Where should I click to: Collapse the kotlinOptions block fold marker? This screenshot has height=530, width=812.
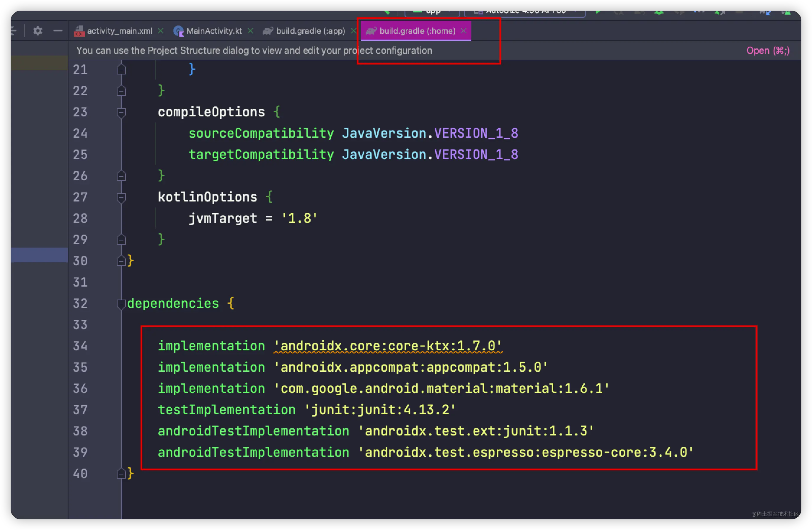[x=121, y=197]
